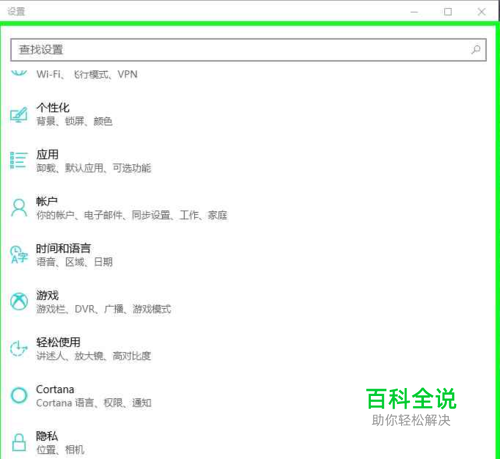Click the 位置、相机 description

[60, 450]
